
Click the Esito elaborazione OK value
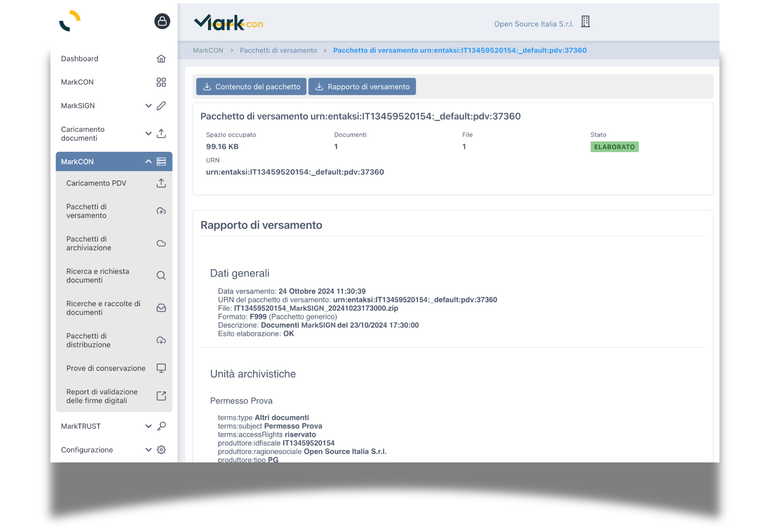click(289, 334)
